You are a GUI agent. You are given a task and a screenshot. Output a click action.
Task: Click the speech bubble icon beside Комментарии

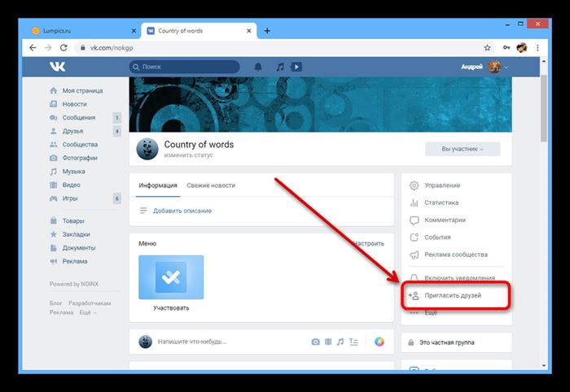tap(414, 220)
